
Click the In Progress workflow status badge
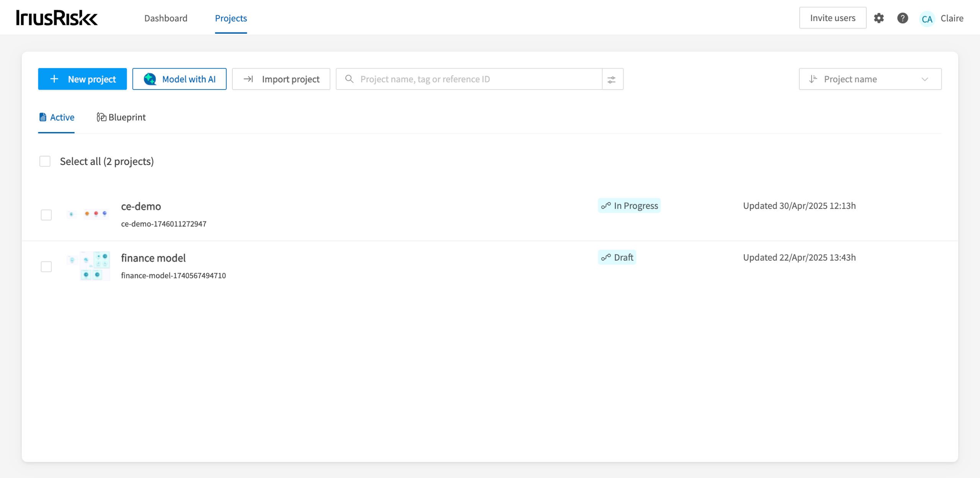coord(629,206)
